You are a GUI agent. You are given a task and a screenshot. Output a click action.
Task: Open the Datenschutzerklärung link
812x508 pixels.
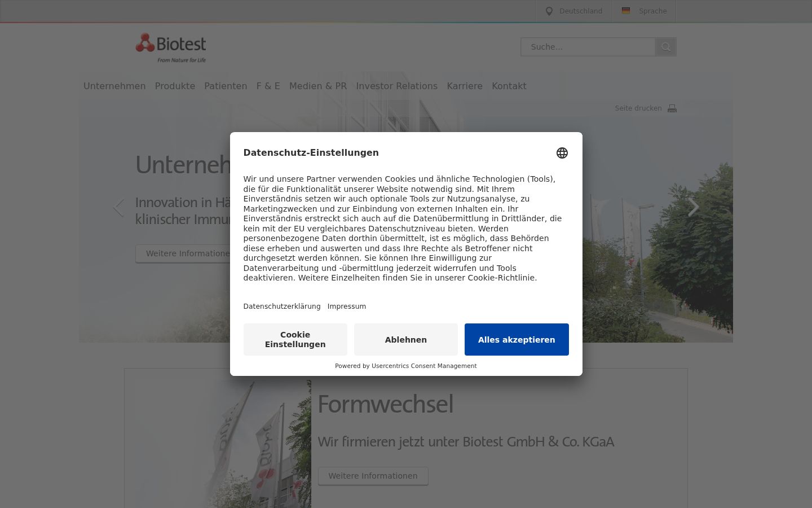pyautogui.click(x=282, y=306)
